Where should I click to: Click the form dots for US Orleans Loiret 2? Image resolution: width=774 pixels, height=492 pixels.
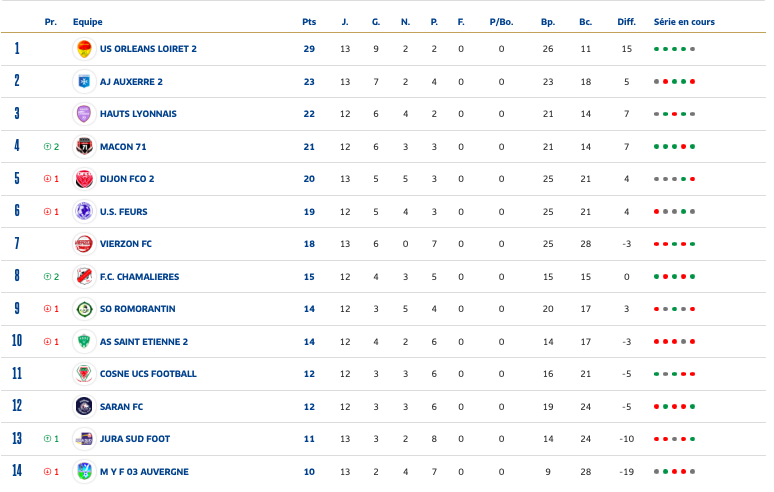click(x=674, y=49)
